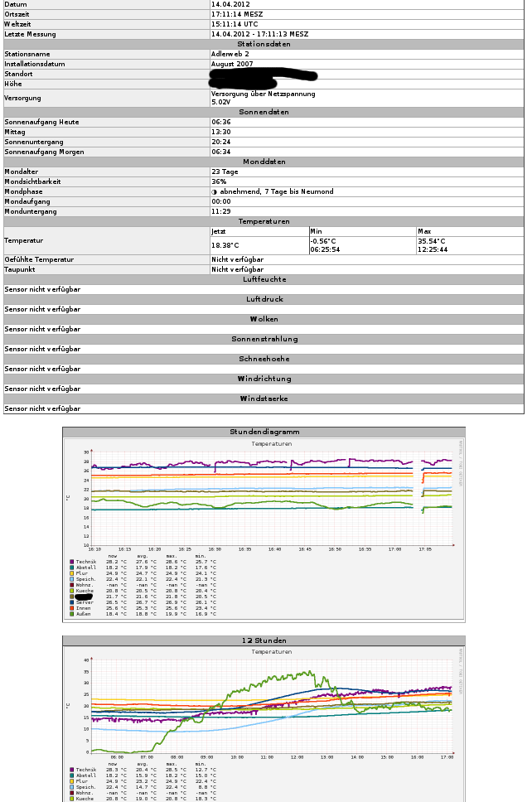Click the Mondsichtbarkeit value 36%
Viewport: 532px width, 802px height.
click(219, 181)
